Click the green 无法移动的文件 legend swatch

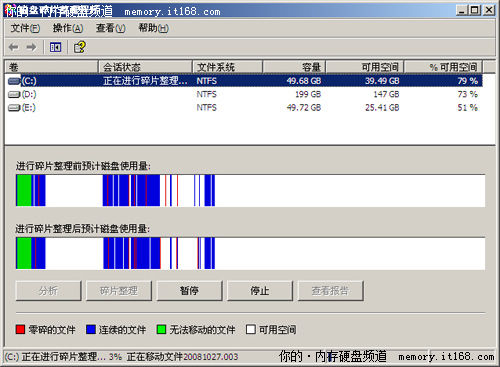[x=161, y=330]
